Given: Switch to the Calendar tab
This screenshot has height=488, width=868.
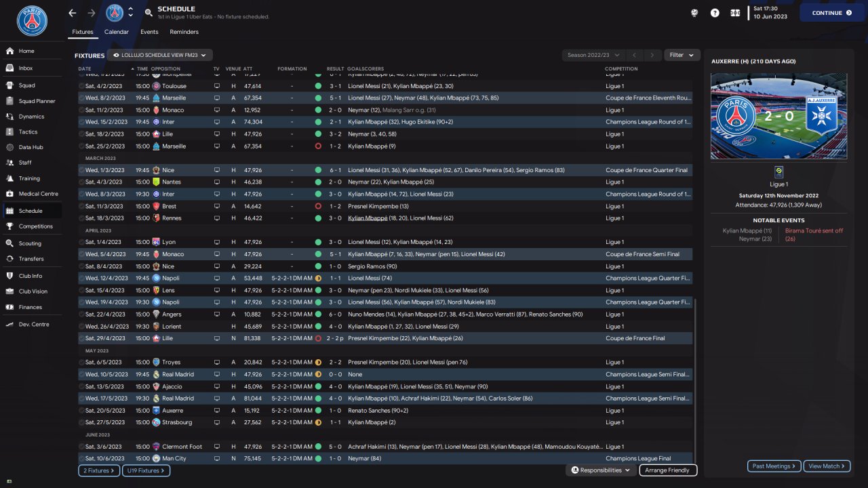Looking at the screenshot, I should pos(117,32).
